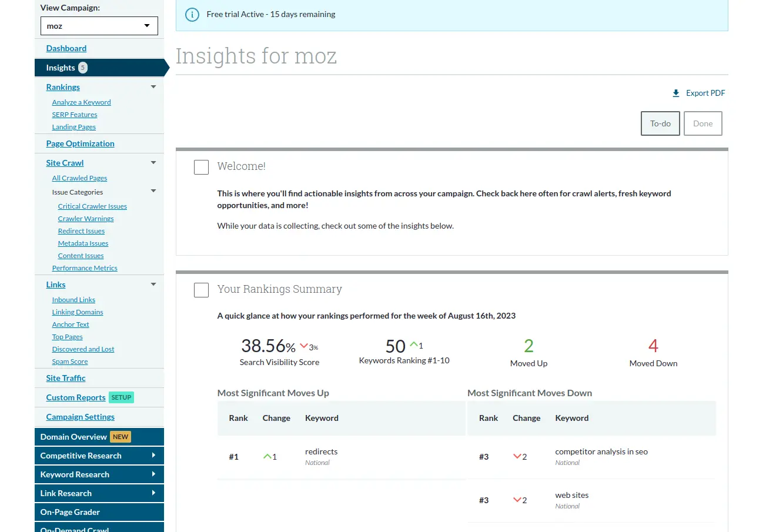Open Inbound Links link

[x=73, y=300]
